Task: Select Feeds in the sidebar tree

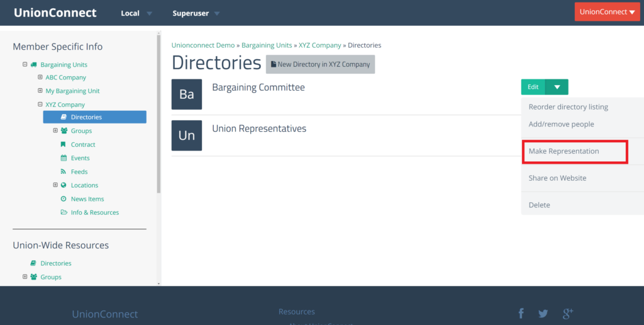Action: (79, 171)
